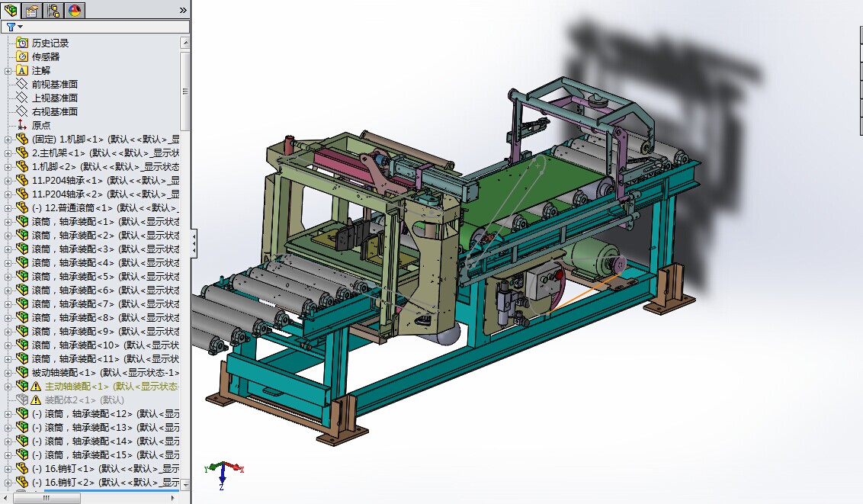This screenshot has height=504, width=863.
Task: Click the warning icon on 装配体2<1>
Action: point(36,400)
